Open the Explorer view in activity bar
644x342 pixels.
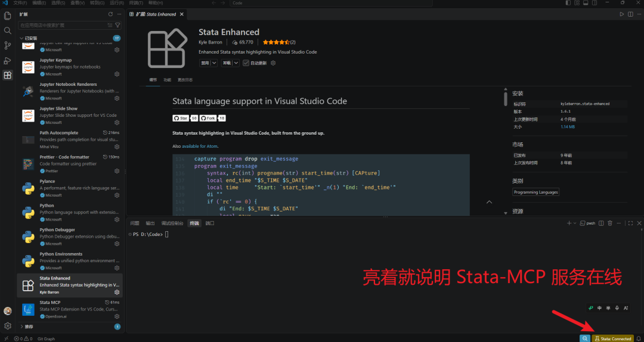pyautogui.click(x=7, y=16)
